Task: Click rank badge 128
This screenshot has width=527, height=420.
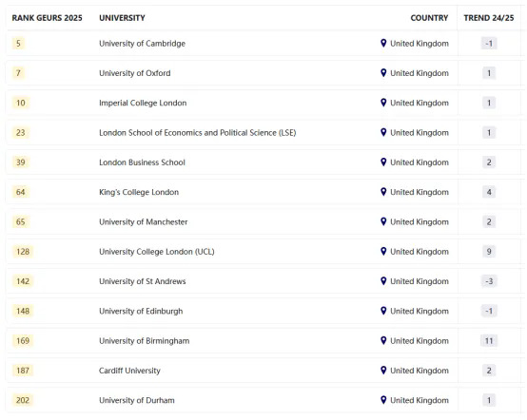Action: tap(23, 252)
